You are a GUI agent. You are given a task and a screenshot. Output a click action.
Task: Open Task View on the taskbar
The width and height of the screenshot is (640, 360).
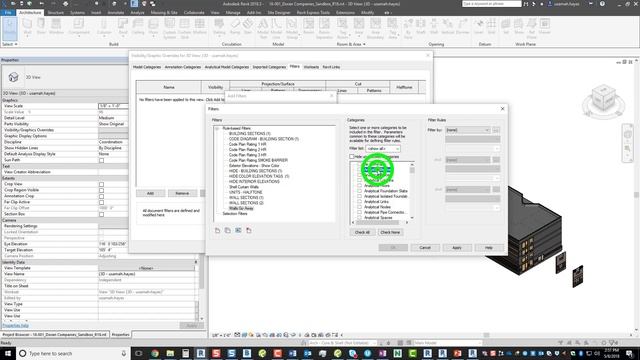coord(139,353)
